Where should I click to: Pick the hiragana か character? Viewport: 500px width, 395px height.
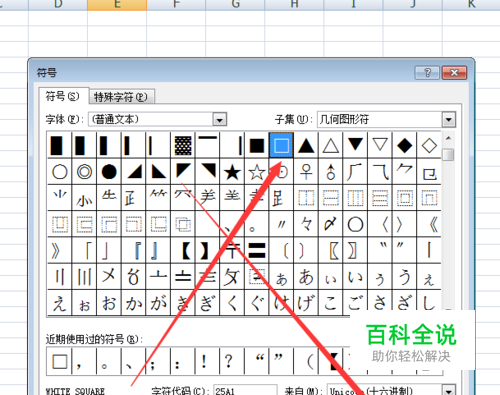(x=134, y=303)
